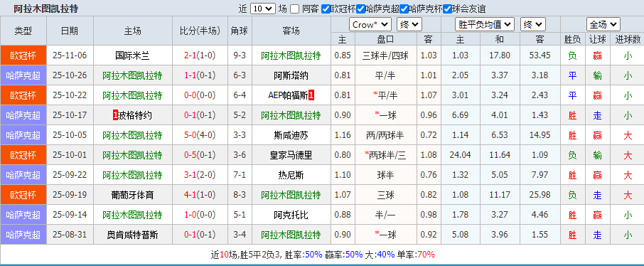Uncheck the 欧冠杯 filter checkbox
The width and height of the screenshot is (644, 266).
(x=326, y=9)
